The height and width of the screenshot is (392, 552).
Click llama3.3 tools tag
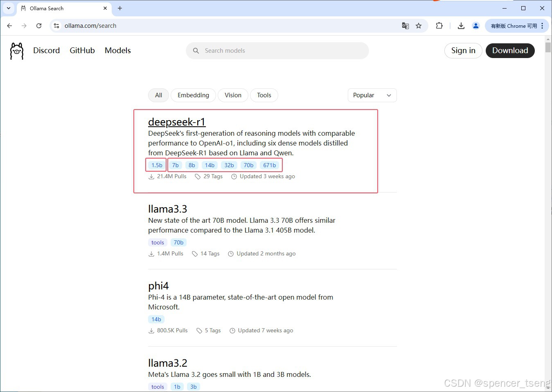[x=158, y=242]
